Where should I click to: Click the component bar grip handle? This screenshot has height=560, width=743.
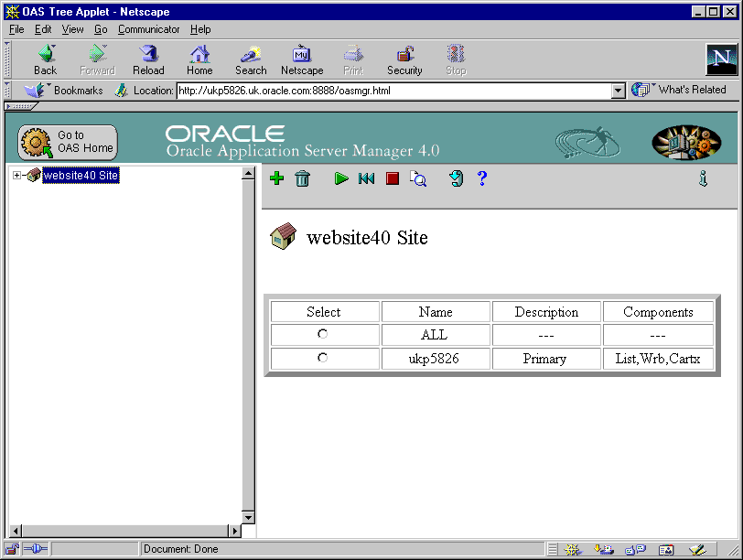[553, 550]
